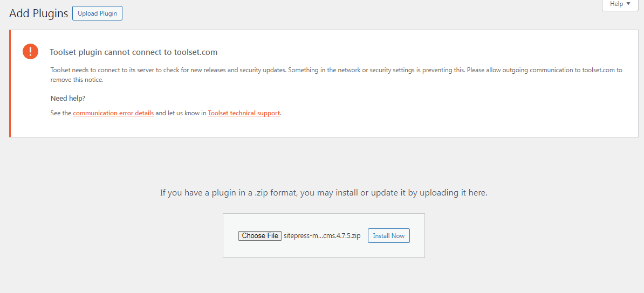Click the orange exclamation warning icon
Viewport: 644px width, 293px height.
pyautogui.click(x=30, y=52)
